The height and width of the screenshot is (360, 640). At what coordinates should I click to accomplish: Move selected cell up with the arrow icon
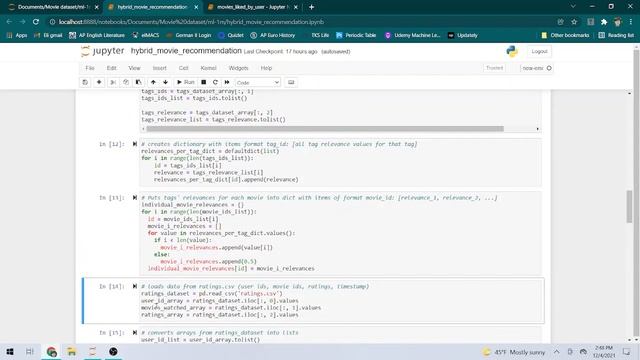click(x=153, y=82)
